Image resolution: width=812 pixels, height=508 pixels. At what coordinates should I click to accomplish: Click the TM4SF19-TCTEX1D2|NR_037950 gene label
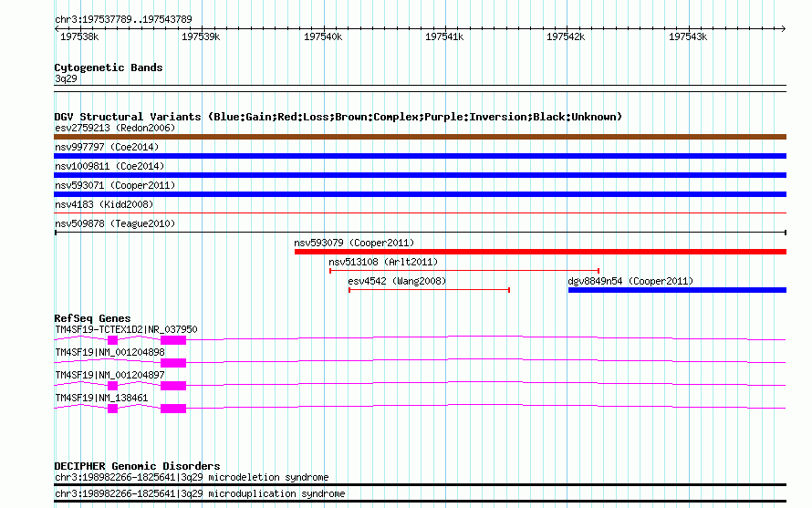point(126,329)
